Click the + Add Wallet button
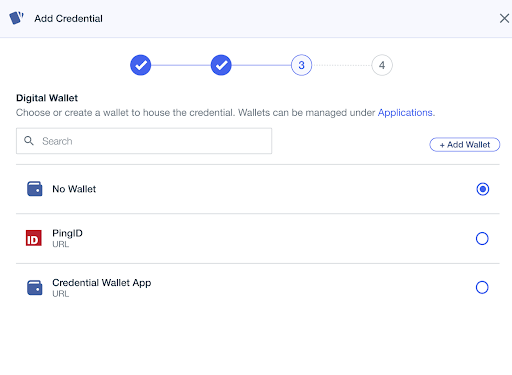Image resolution: width=512 pixels, height=375 pixels. pos(465,145)
